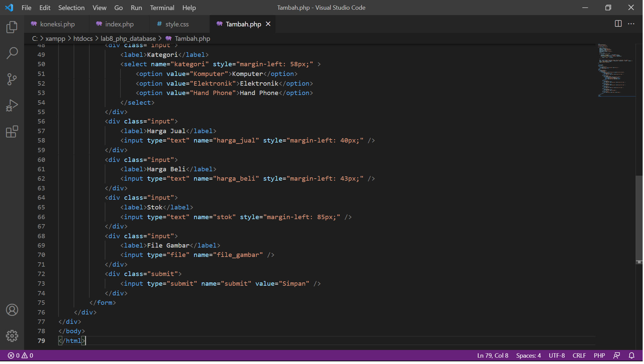Open the Explorer sidebar icon

click(x=12, y=27)
